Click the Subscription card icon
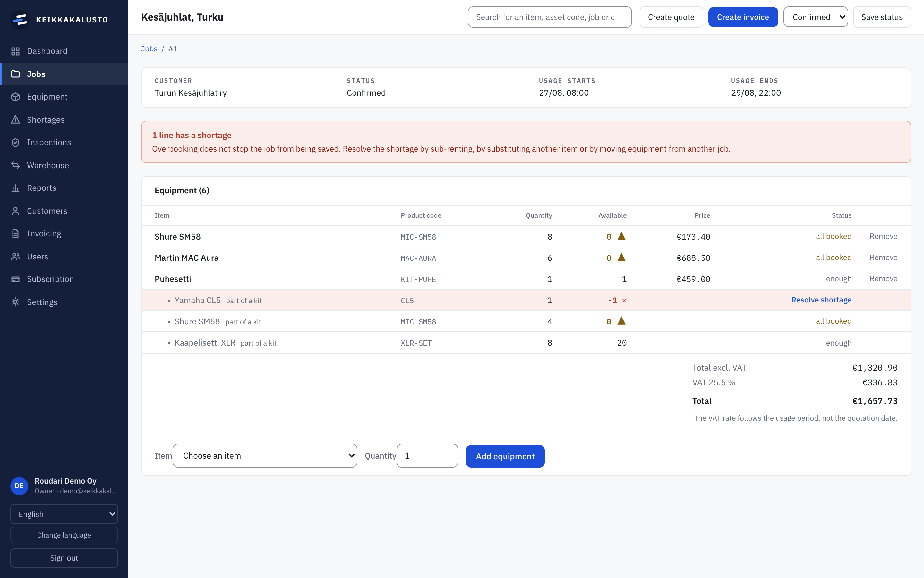Image resolution: width=924 pixels, height=578 pixels. point(15,279)
